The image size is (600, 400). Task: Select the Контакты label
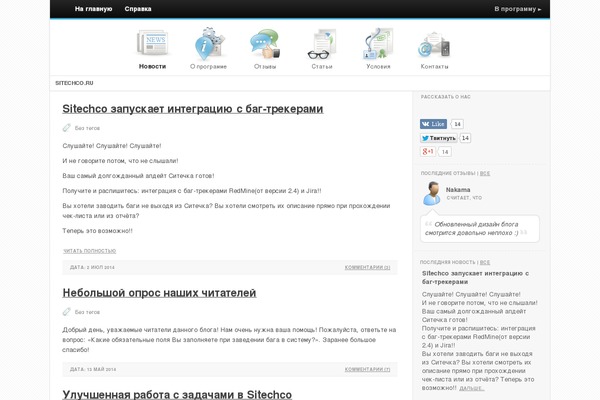coord(434,67)
